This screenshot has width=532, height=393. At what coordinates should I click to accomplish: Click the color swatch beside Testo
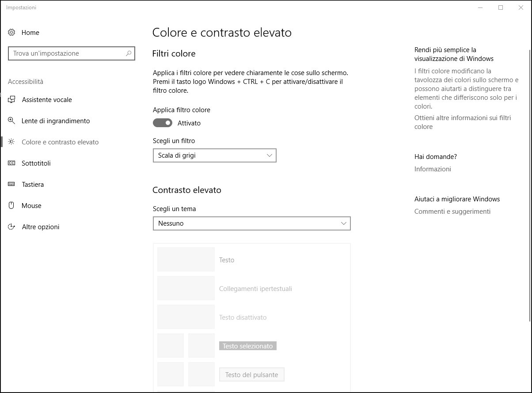pos(186,260)
